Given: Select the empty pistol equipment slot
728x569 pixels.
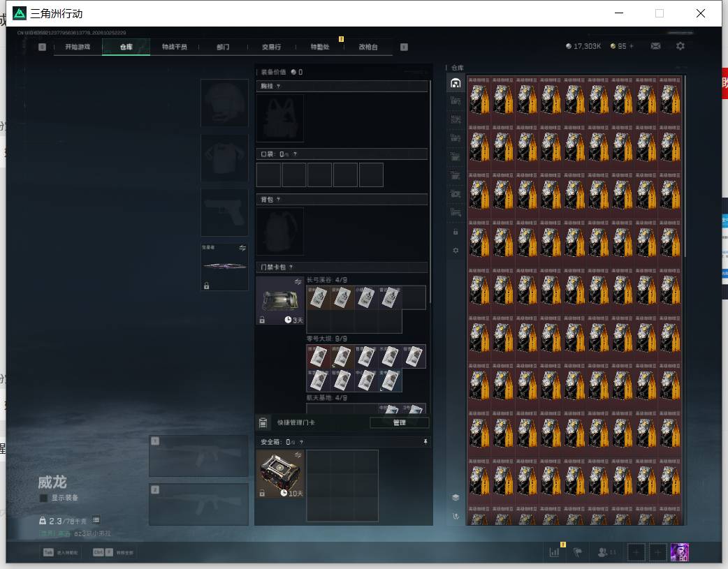Looking at the screenshot, I should 224,212.
